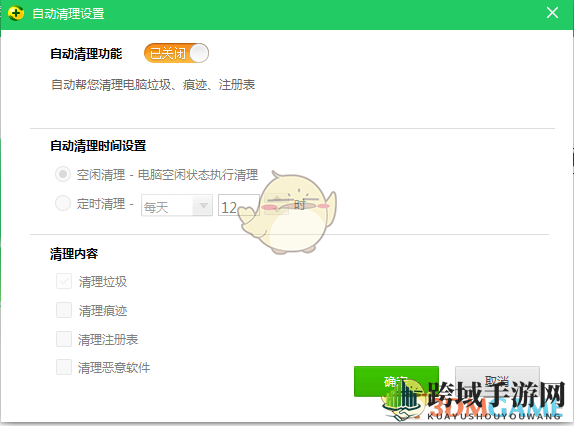Click the green plus logo in title bar

(x=16, y=14)
